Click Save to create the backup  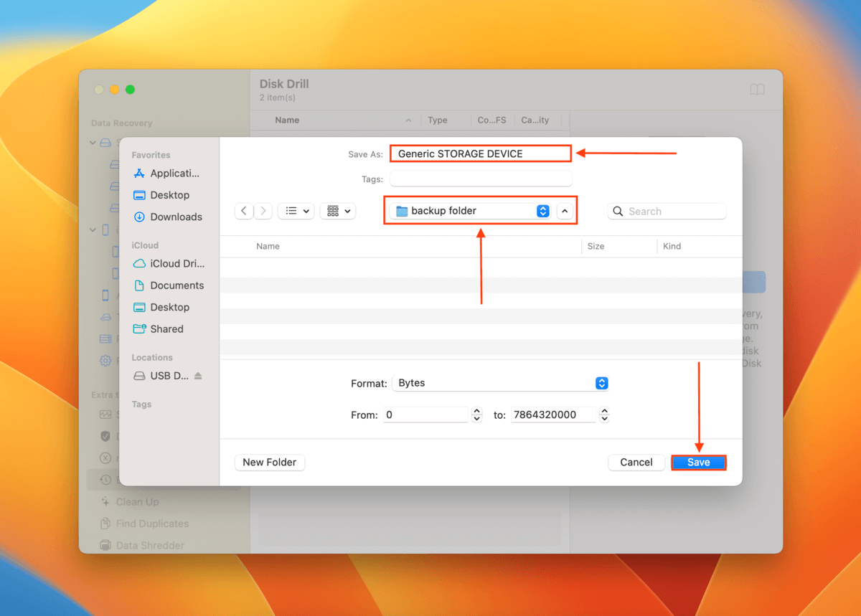[x=699, y=463]
